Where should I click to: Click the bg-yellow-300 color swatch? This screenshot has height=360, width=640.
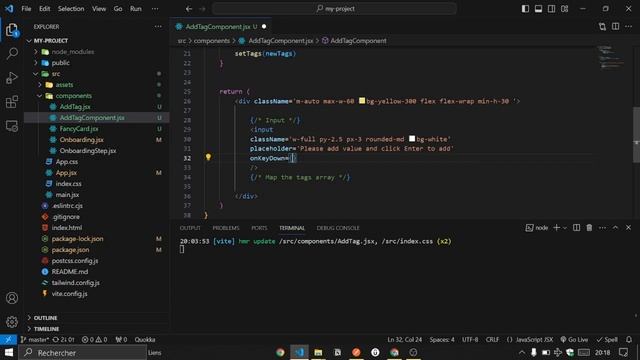point(362,100)
